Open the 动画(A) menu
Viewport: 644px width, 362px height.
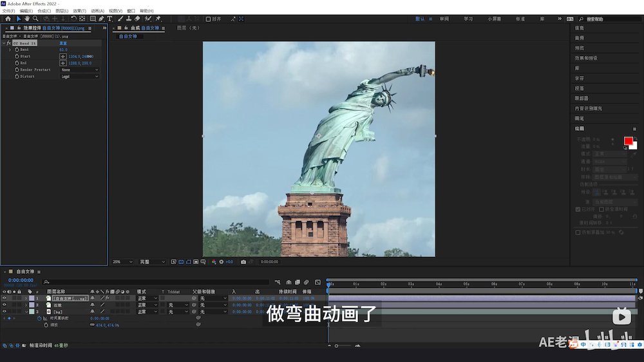[x=97, y=11]
